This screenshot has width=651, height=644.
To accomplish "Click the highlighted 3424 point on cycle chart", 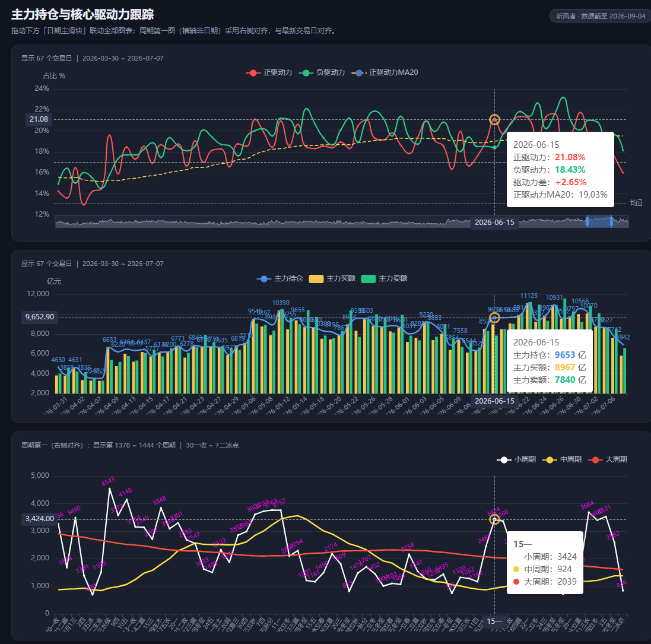I will [494, 519].
